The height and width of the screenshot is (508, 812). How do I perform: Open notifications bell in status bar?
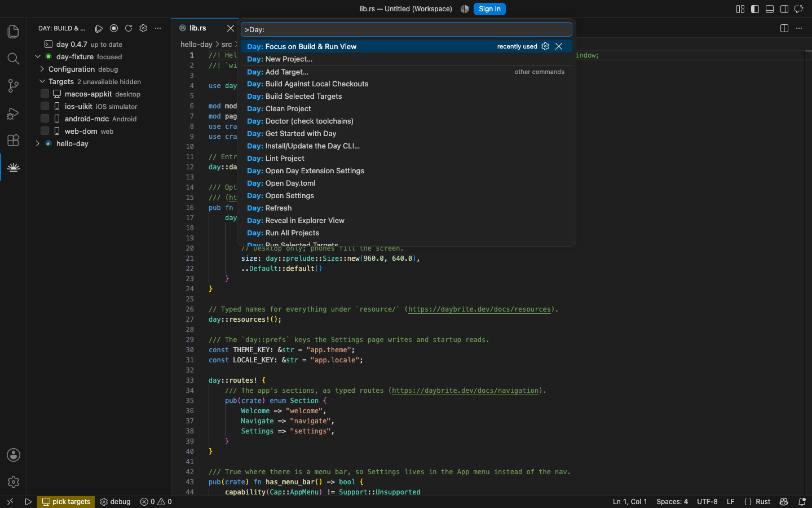click(802, 502)
